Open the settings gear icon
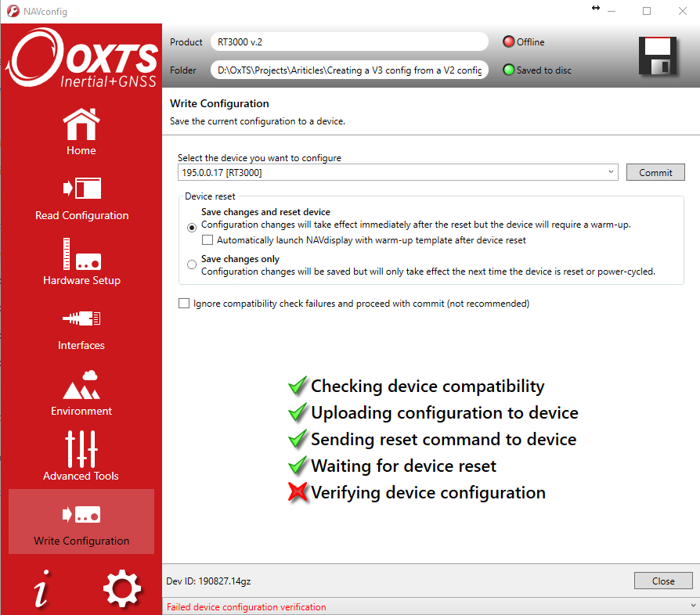Screen dimensions: 700x615 (122, 588)
